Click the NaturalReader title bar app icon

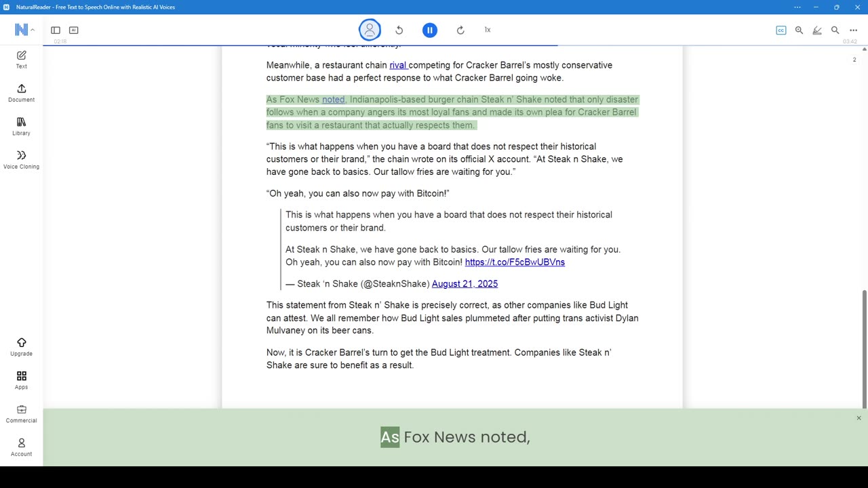pos(6,7)
